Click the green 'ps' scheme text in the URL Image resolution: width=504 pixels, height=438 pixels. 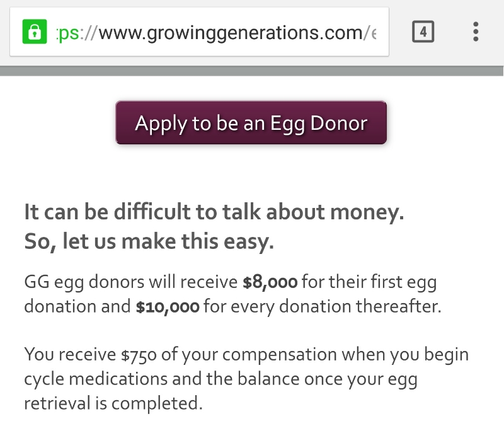pos(68,33)
